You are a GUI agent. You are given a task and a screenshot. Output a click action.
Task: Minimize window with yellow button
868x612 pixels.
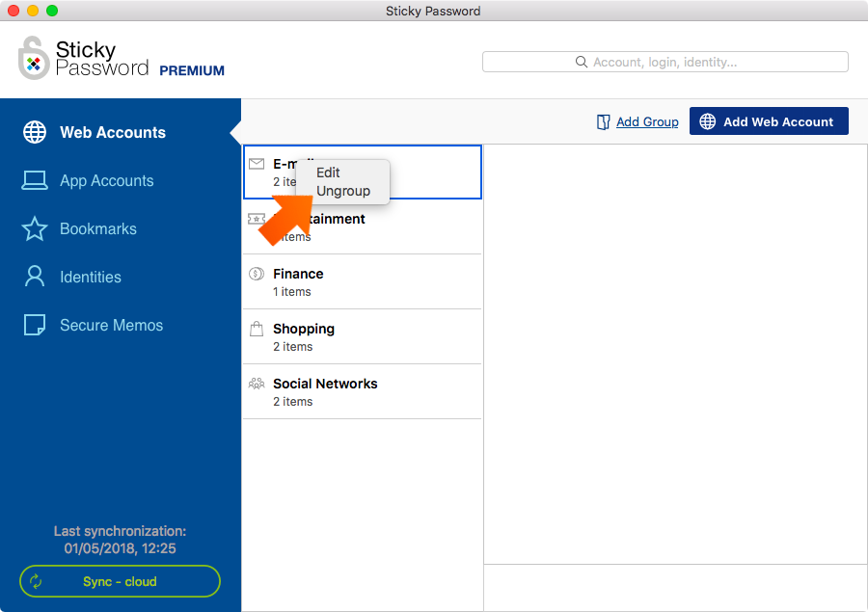point(33,11)
